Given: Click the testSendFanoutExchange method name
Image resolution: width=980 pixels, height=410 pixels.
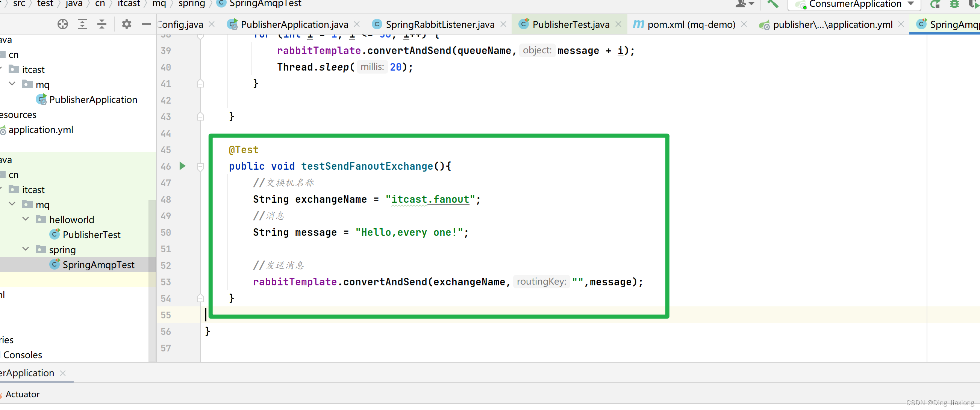Looking at the screenshot, I should 367,166.
